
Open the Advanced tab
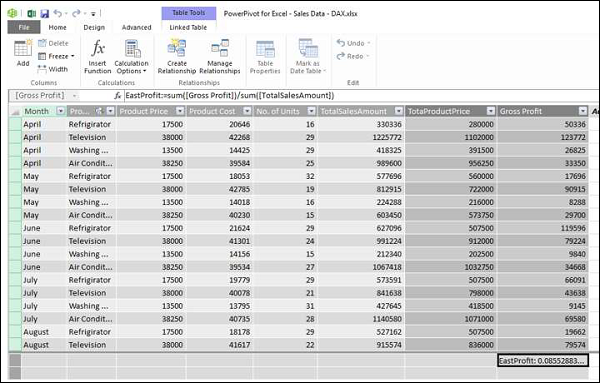pyautogui.click(x=137, y=28)
